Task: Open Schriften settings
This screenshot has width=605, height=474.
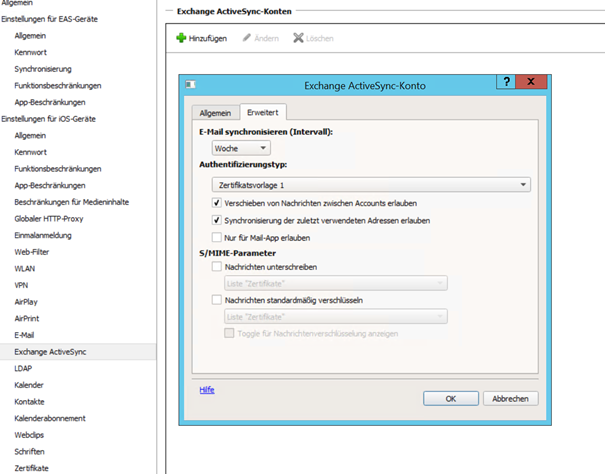Action: click(x=29, y=451)
